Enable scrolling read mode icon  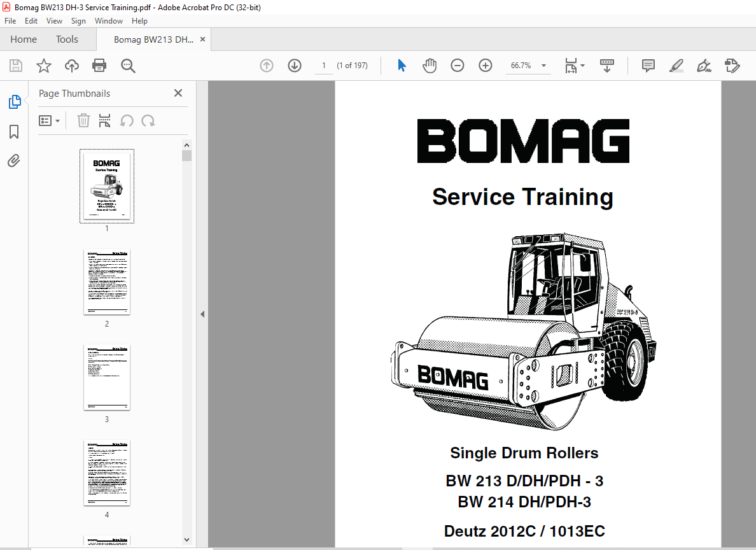[x=606, y=66]
